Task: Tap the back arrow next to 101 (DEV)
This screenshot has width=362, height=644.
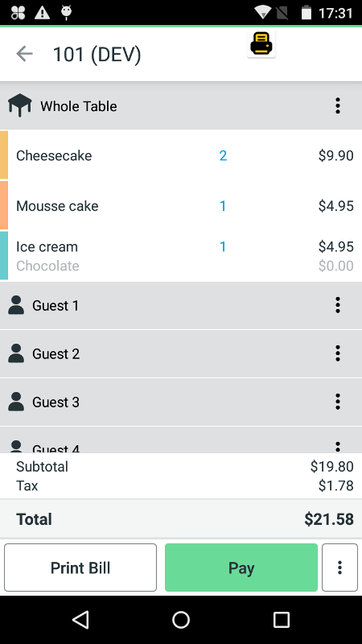Action: pyautogui.click(x=24, y=54)
